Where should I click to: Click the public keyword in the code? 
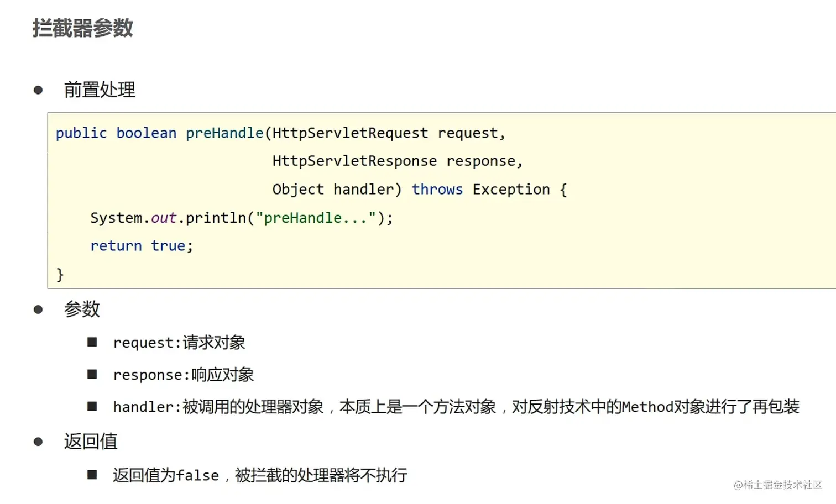81,133
